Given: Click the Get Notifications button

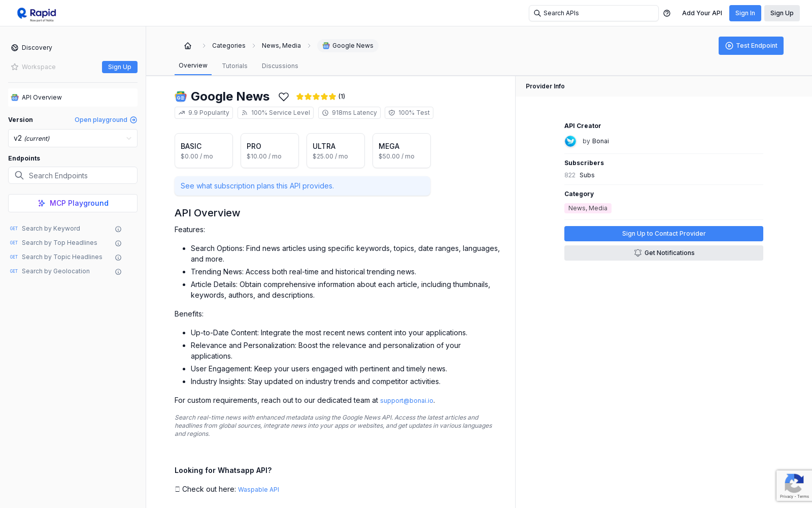Looking at the screenshot, I should point(664,253).
